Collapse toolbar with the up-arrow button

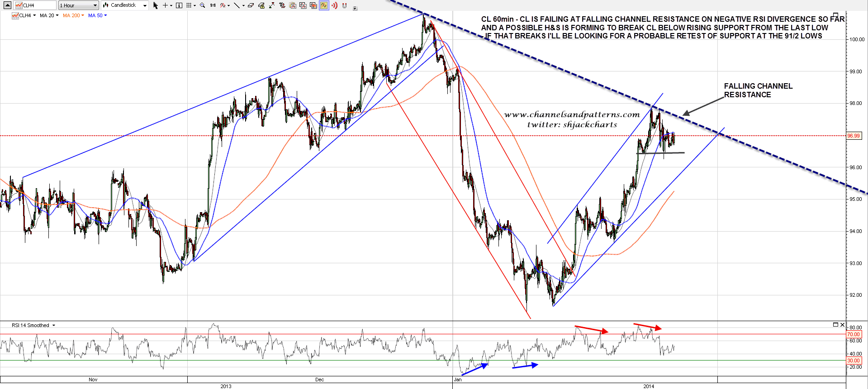click(7, 5)
